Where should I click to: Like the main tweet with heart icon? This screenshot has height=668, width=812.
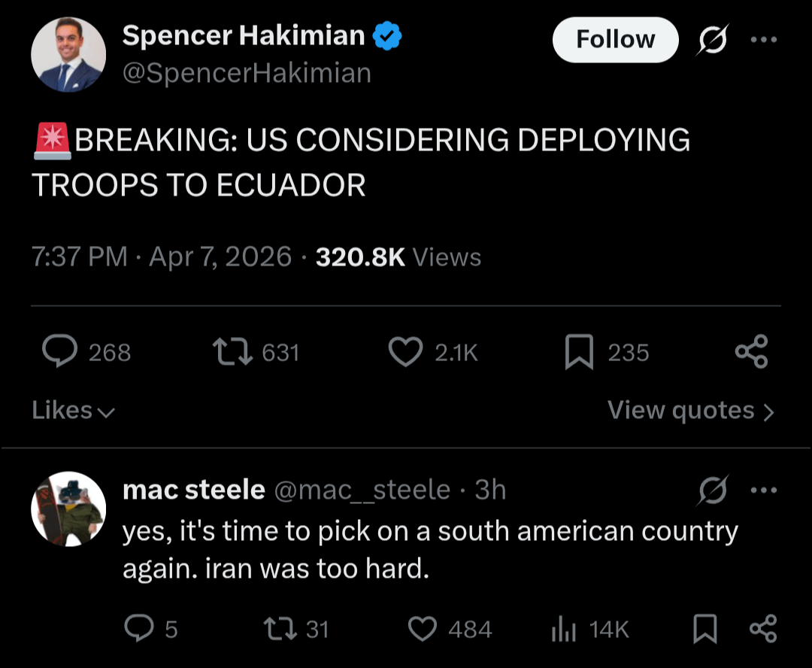406,352
